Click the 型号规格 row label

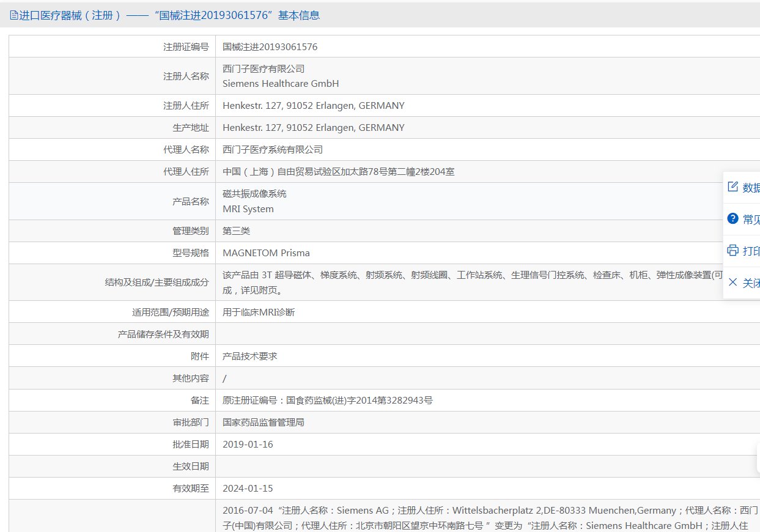click(x=191, y=253)
